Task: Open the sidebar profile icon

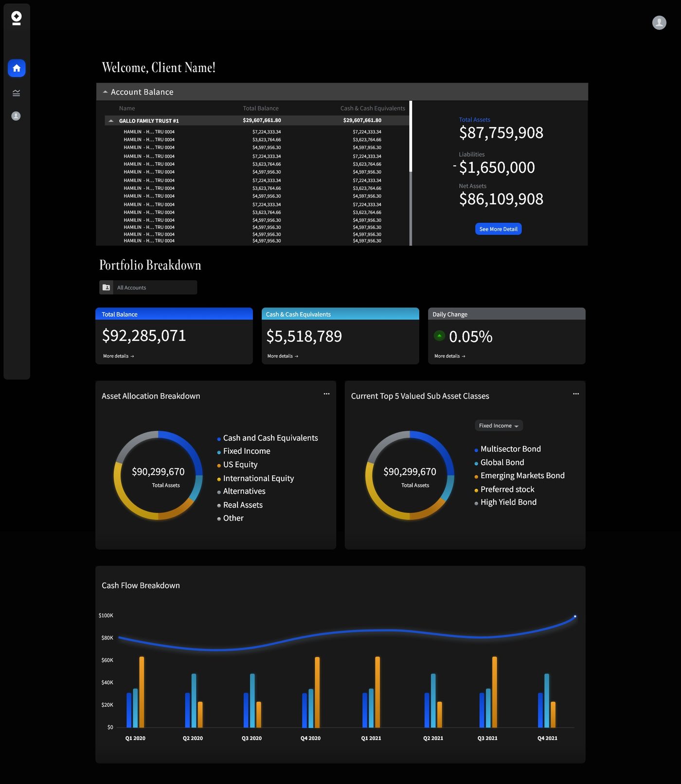Action: click(16, 116)
